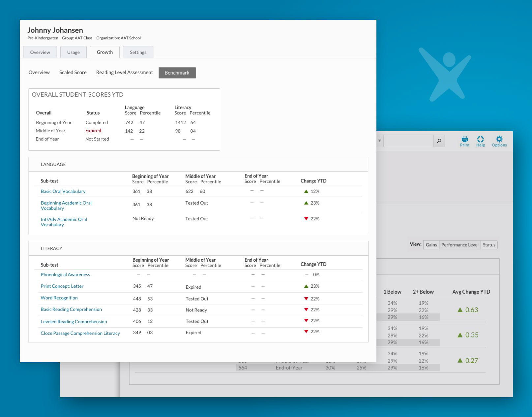Open Beginning Academic Oral Vocabulary link

[x=66, y=206]
